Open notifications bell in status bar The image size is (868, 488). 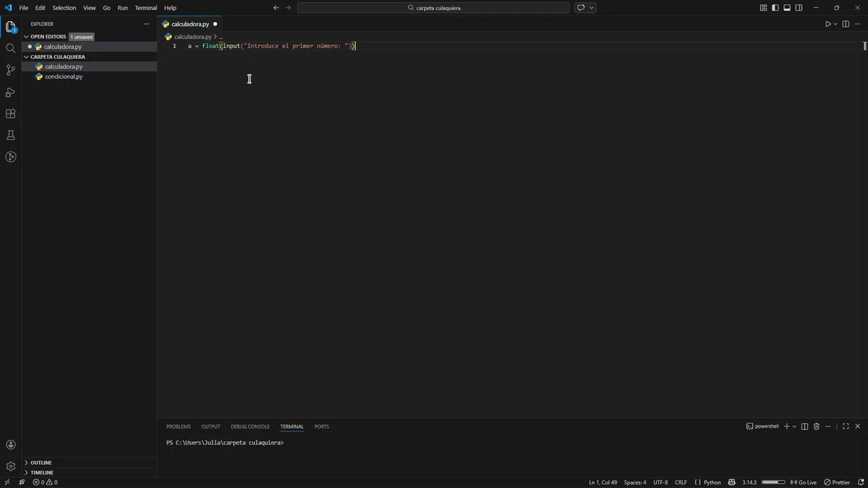tap(861, 483)
